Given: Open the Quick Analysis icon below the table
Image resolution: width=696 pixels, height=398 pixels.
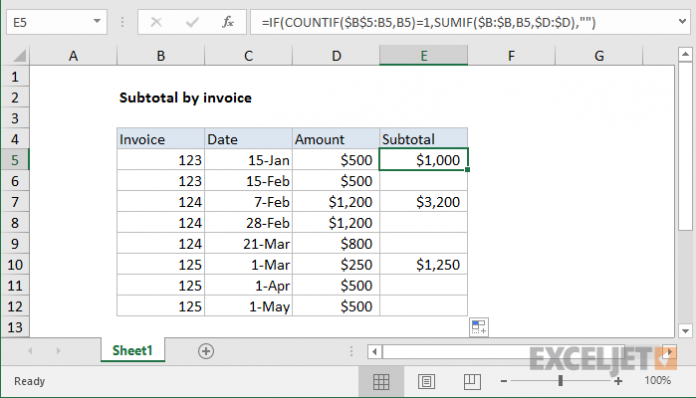Looking at the screenshot, I should pyautogui.click(x=479, y=327).
